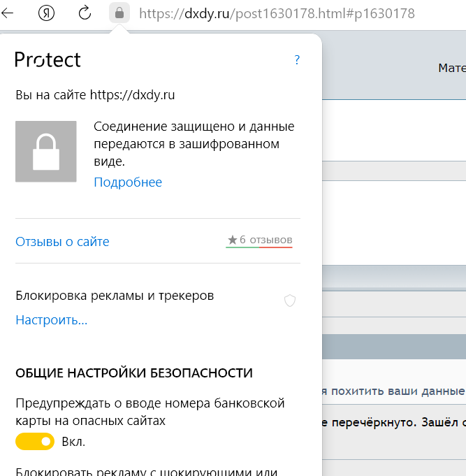Screen dimensions: 466x476
Task: Click the dxdy.ru URL address field
Action: (277, 13)
